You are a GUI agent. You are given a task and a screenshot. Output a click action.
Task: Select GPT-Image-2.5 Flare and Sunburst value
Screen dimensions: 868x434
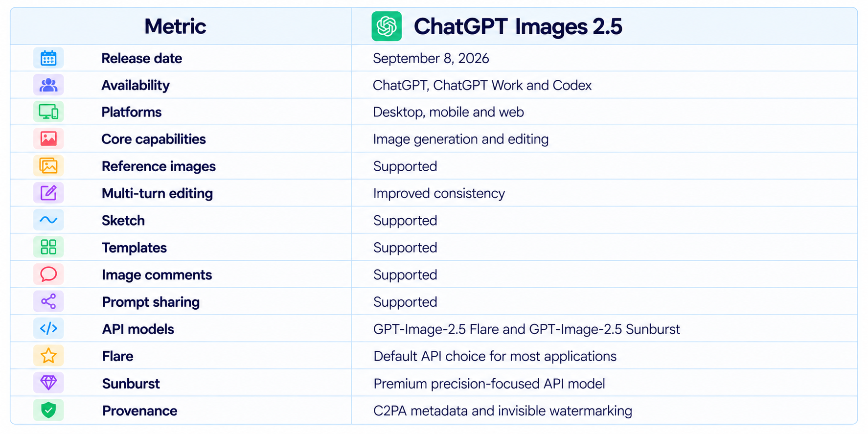point(526,329)
